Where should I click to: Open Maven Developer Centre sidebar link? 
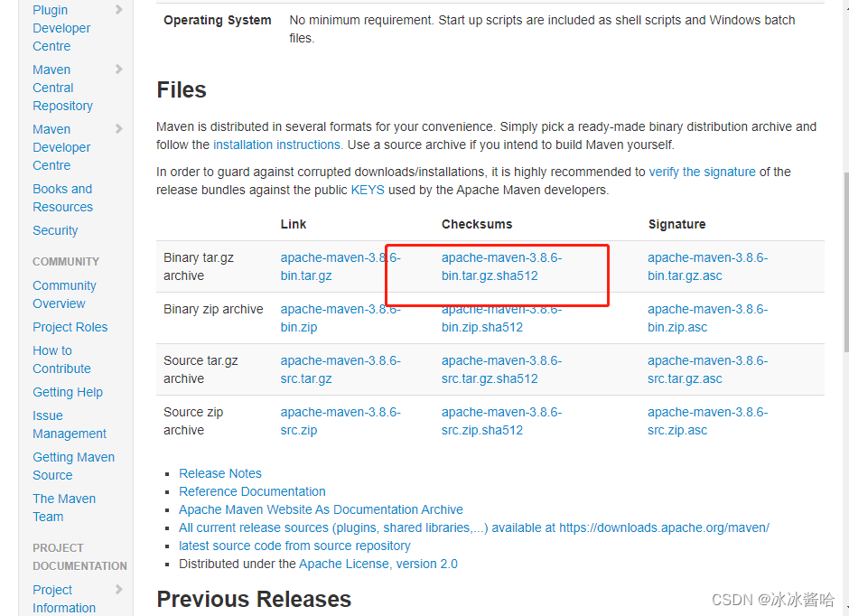[x=61, y=147]
